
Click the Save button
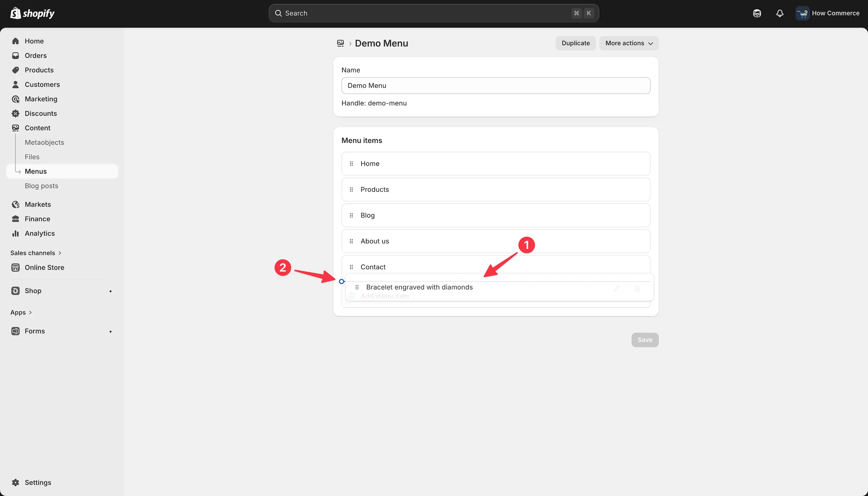coord(645,340)
